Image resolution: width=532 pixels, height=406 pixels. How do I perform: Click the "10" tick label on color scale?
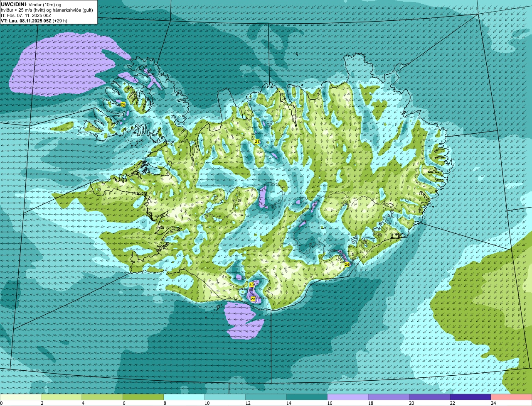(207, 403)
